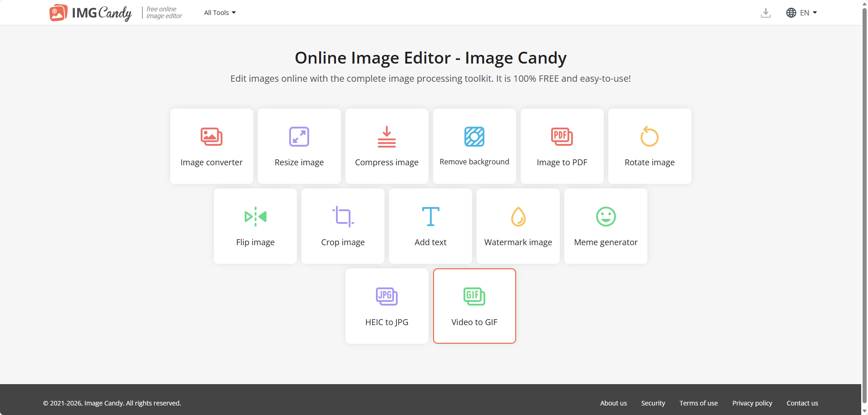Screen dimensions: 868x415
Task: Open the Flip image icon
Action: tap(255, 217)
